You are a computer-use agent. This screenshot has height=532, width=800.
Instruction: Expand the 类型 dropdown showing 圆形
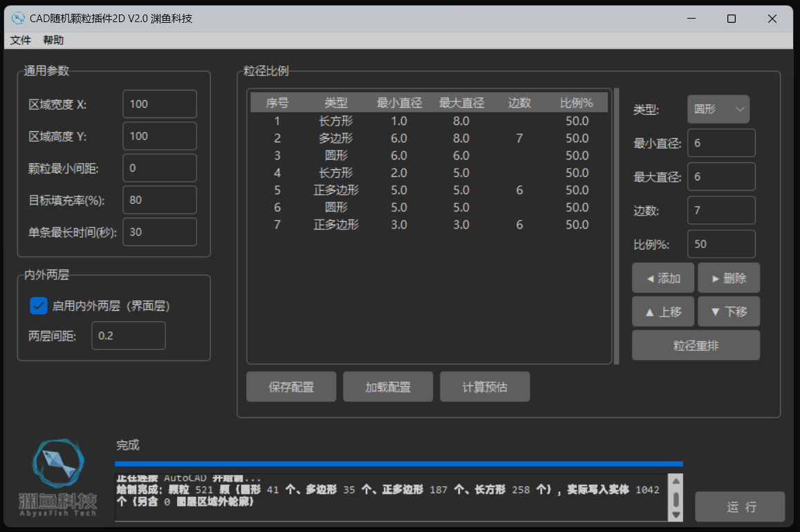click(x=718, y=109)
